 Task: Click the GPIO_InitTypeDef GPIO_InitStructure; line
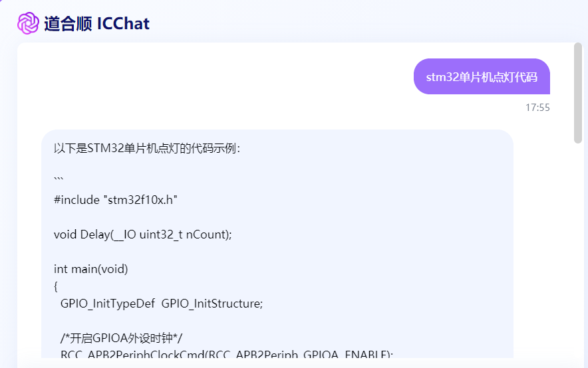162,304
